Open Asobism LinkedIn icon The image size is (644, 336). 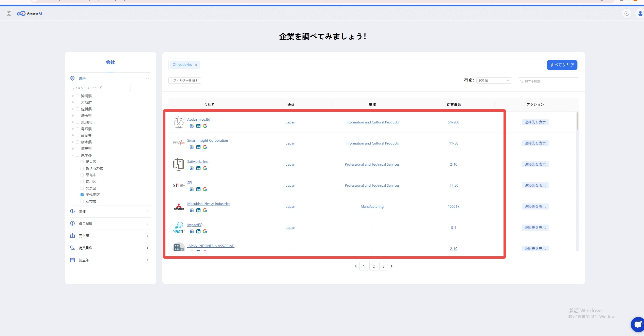198,126
